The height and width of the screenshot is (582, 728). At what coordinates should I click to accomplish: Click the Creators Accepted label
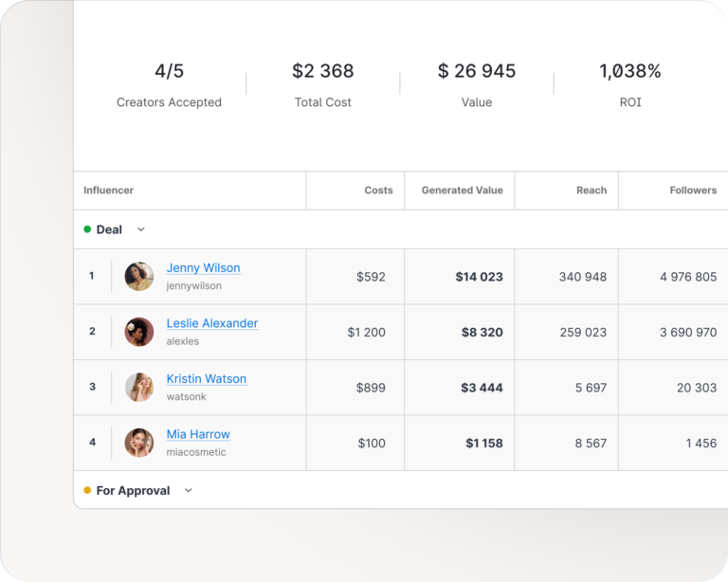coord(169,102)
